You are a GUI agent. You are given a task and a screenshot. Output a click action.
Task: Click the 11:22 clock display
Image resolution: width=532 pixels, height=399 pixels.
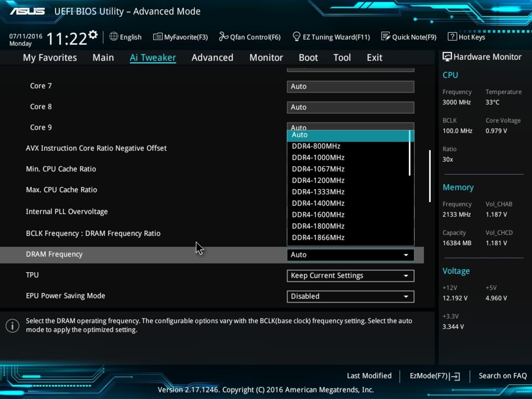click(66, 39)
